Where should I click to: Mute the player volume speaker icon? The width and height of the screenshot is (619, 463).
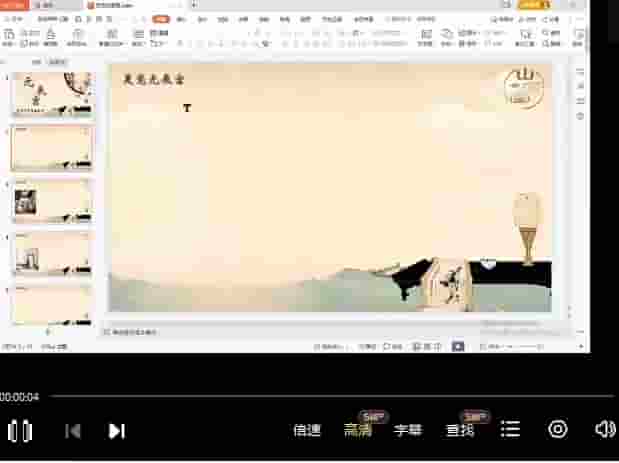(605, 429)
